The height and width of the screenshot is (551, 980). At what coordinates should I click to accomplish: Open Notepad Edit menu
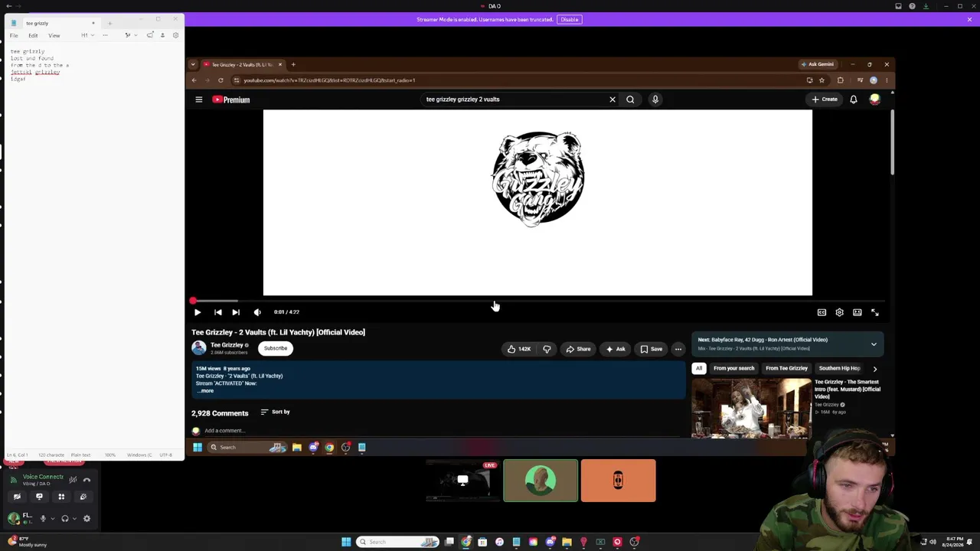pyautogui.click(x=33, y=36)
